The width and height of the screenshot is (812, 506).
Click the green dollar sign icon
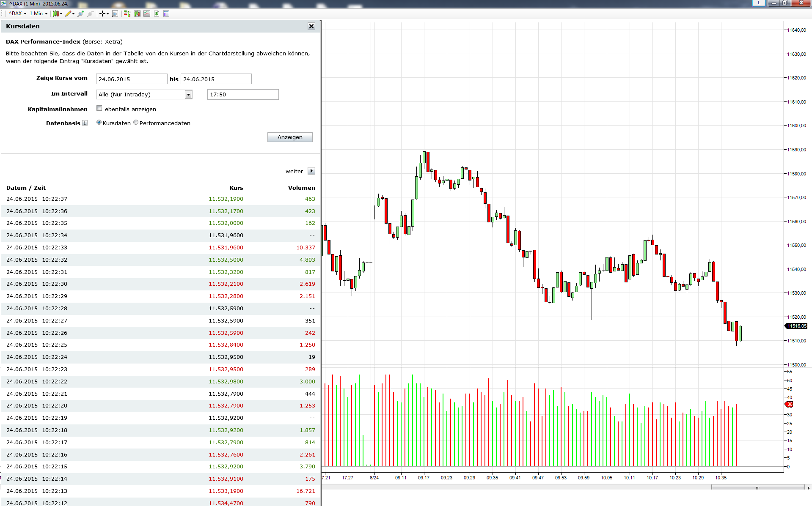157,14
